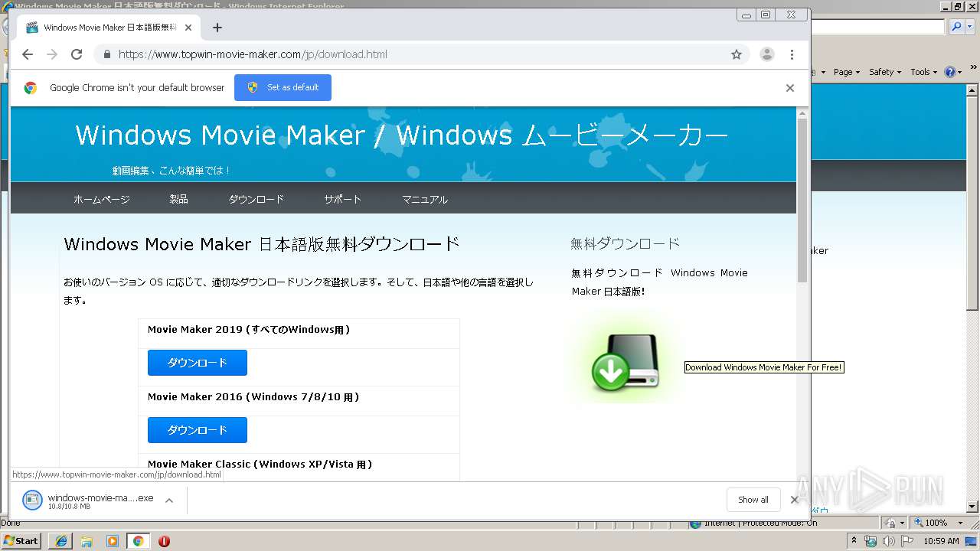Click the Windows Movie Maker site title
This screenshot has width=980, height=551.
click(x=401, y=135)
